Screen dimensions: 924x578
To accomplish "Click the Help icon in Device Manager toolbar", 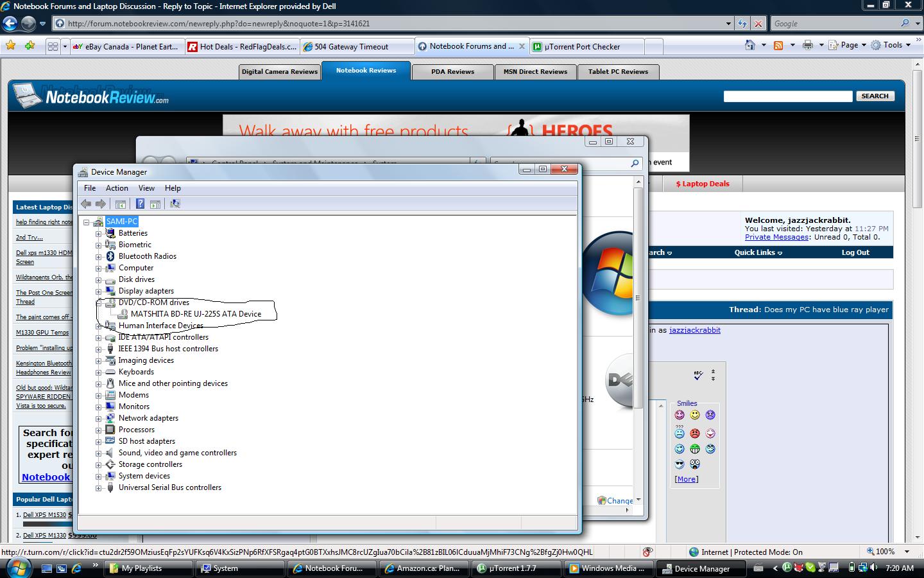I will tap(140, 204).
